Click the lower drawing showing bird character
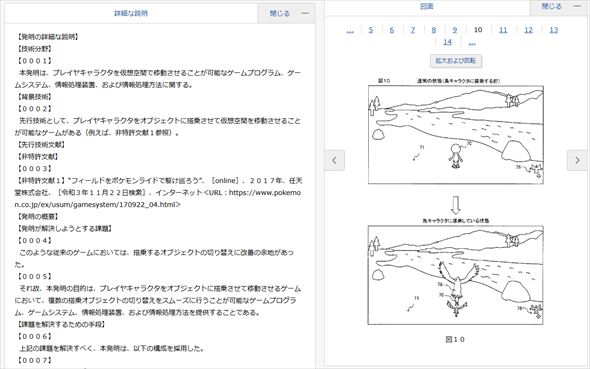Viewport: 590px width, 369px height. [x=456, y=275]
